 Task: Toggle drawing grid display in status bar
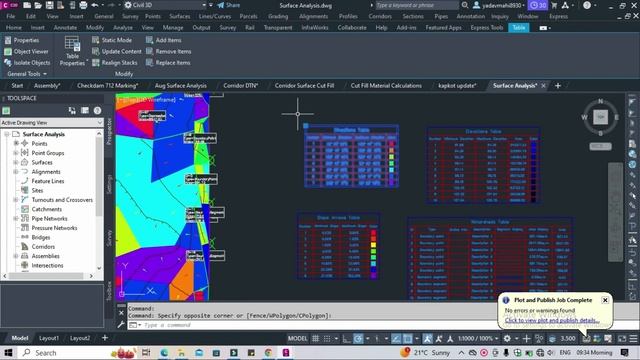tap(316, 338)
